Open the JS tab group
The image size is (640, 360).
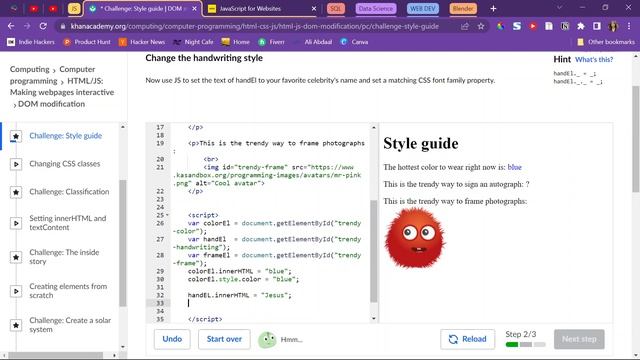[x=74, y=8]
